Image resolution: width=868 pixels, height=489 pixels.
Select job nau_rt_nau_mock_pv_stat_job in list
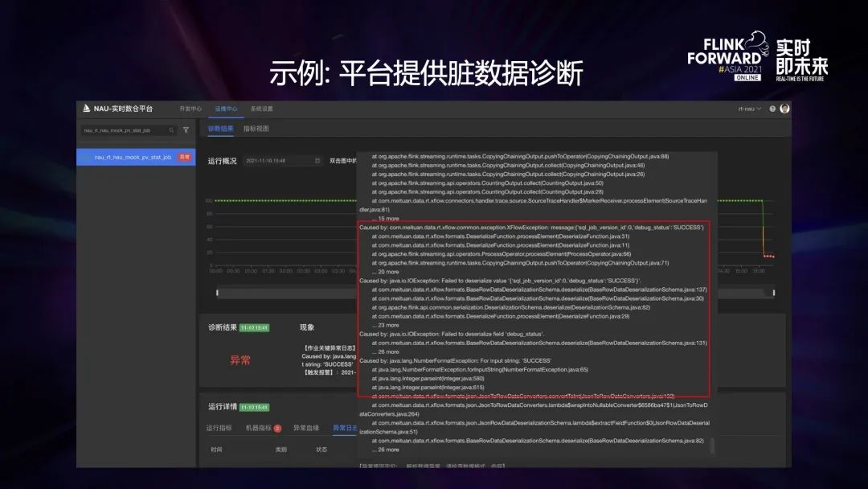click(136, 158)
